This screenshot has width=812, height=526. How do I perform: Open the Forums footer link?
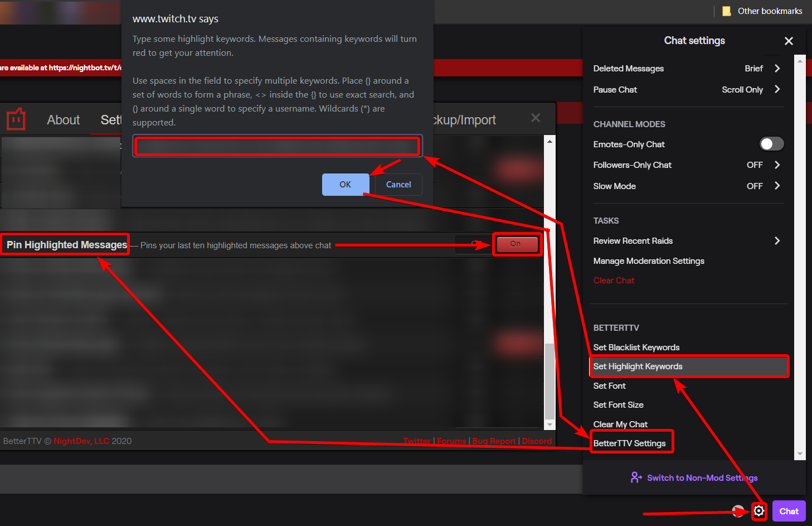click(451, 441)
